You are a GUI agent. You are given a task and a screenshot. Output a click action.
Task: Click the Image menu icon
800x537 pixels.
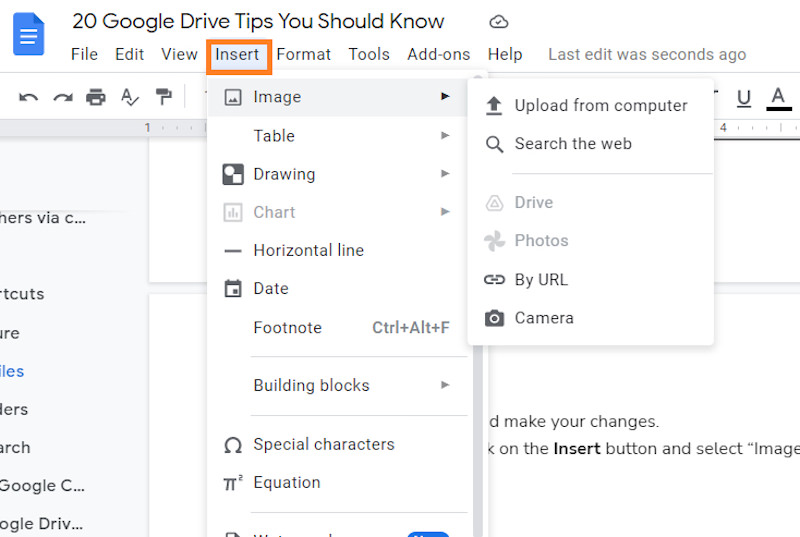(x=233, y=97)
